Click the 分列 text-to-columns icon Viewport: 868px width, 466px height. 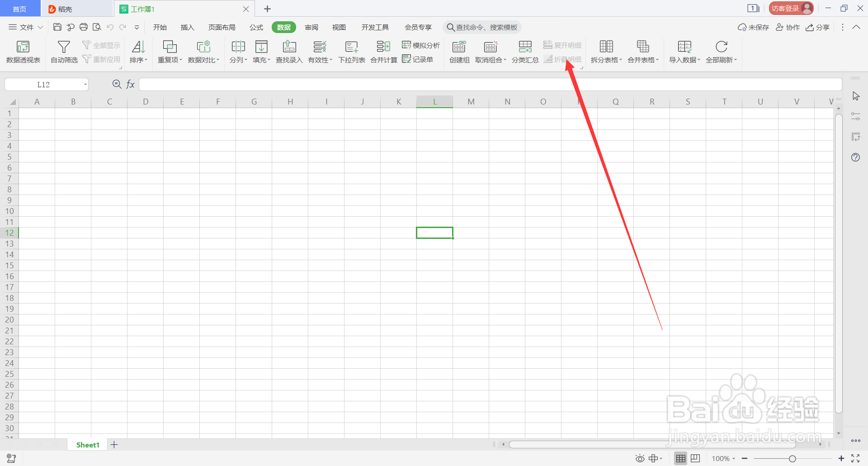[238, 47]
